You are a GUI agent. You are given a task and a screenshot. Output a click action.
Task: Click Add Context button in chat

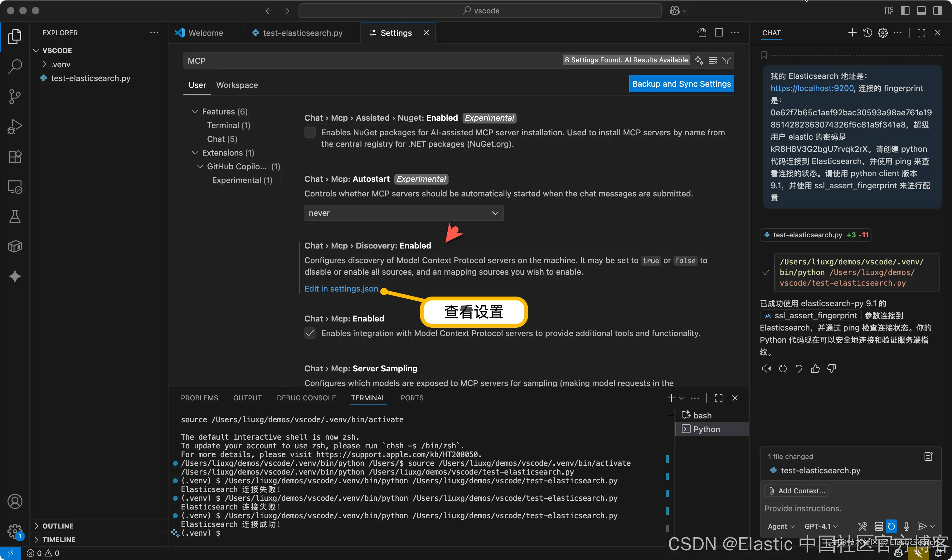(x=796, y=490)
